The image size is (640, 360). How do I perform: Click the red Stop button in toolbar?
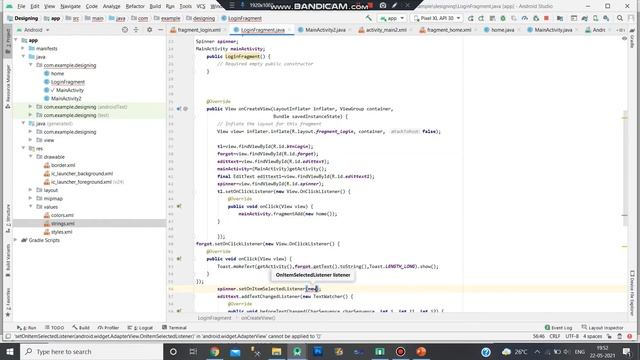coord(546,18)
